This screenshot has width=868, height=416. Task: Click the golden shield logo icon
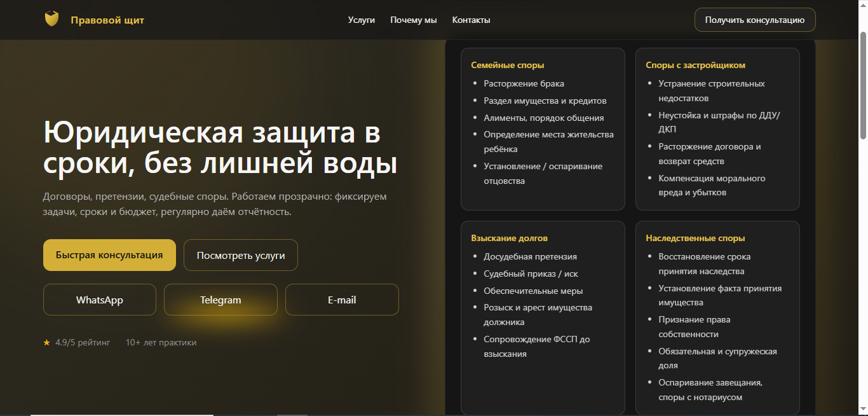(52, 20)
